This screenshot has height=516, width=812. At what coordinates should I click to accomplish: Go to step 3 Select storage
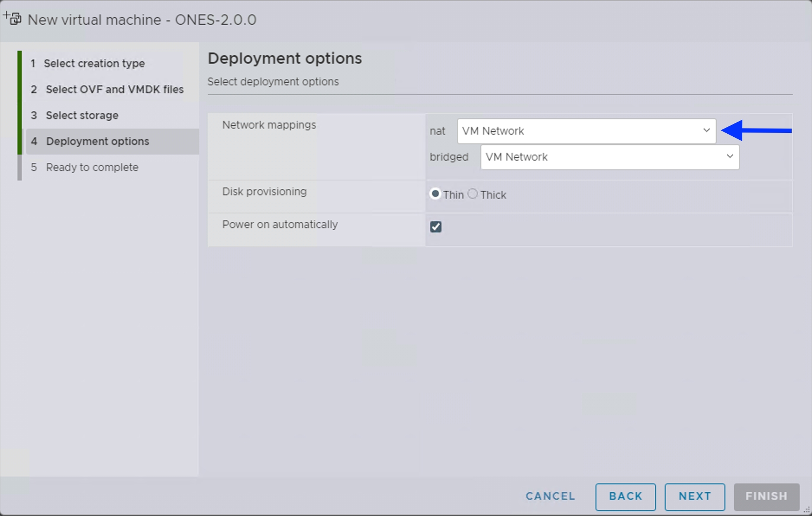[82, 115]
